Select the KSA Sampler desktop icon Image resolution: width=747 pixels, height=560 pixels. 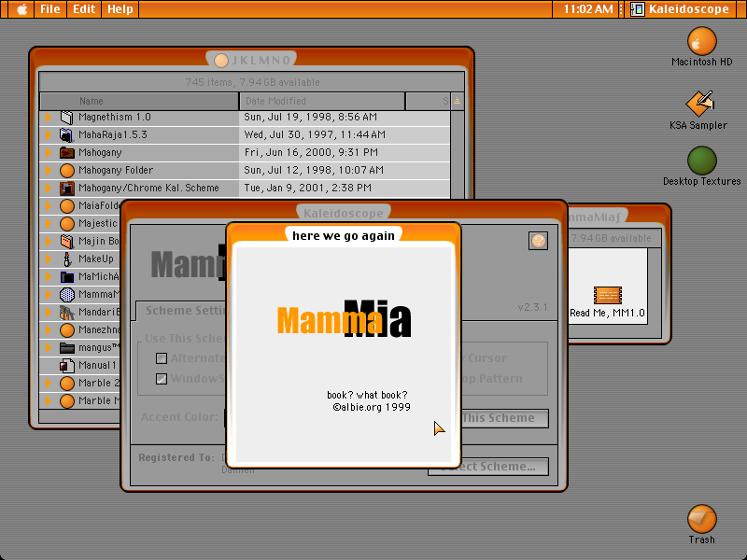click(699, 104)
